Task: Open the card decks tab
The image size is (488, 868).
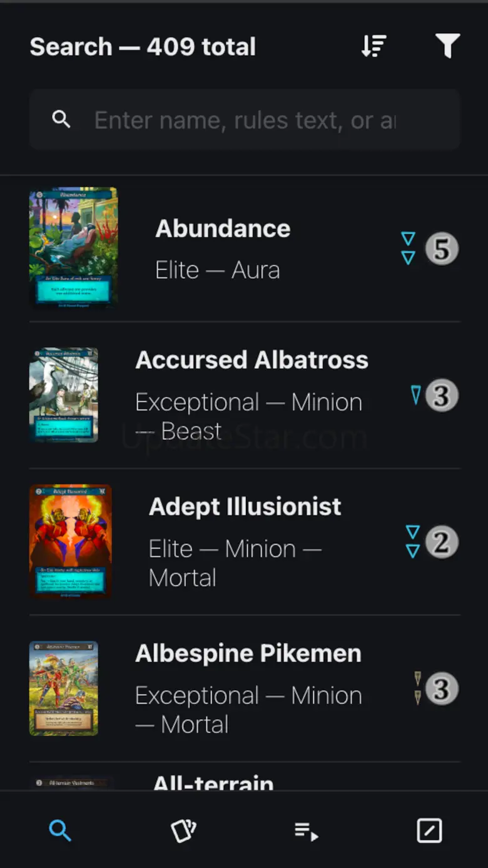Action: (x=183, y=831)
